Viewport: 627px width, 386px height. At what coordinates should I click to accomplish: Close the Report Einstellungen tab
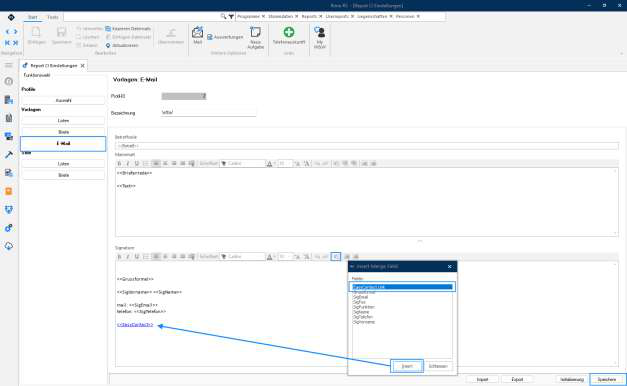82,66
